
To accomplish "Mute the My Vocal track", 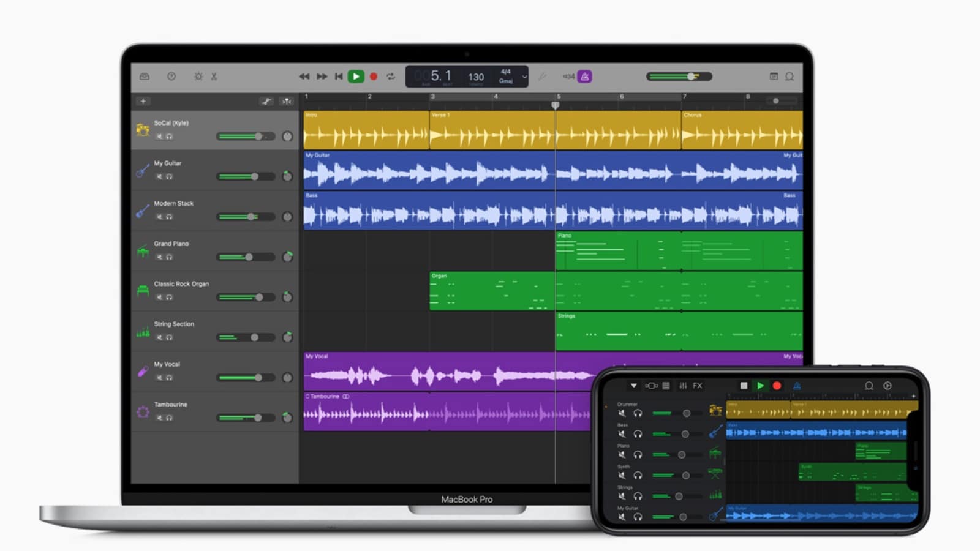I will (160, 379).
